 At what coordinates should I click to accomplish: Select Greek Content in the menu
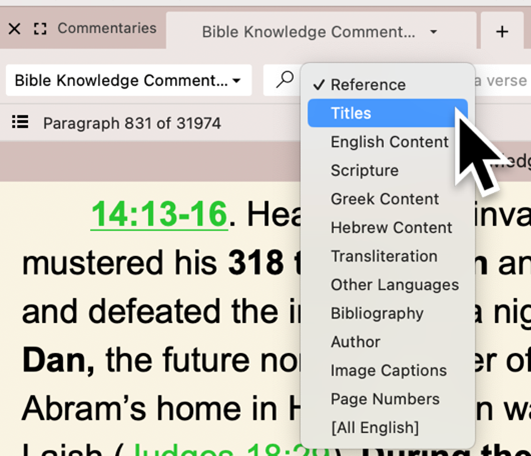point(388,199)
